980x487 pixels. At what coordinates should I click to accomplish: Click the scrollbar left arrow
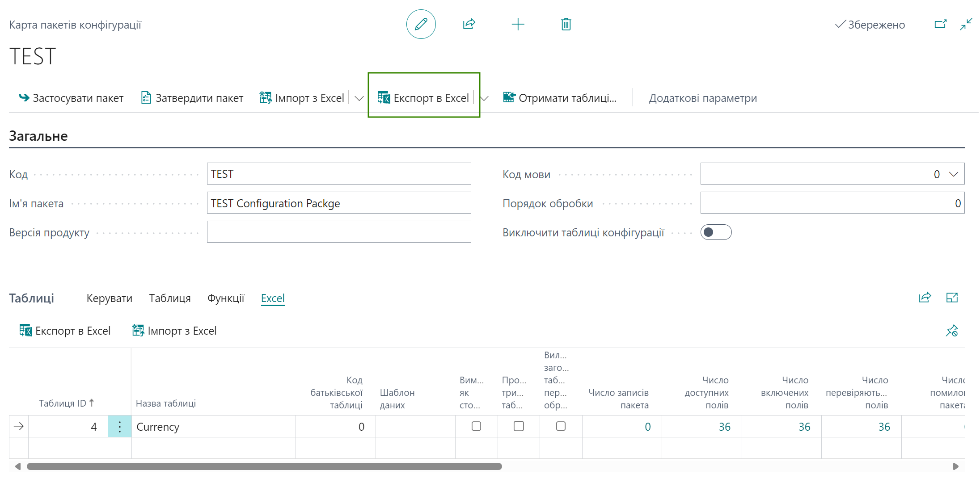(x=18, y=466)
